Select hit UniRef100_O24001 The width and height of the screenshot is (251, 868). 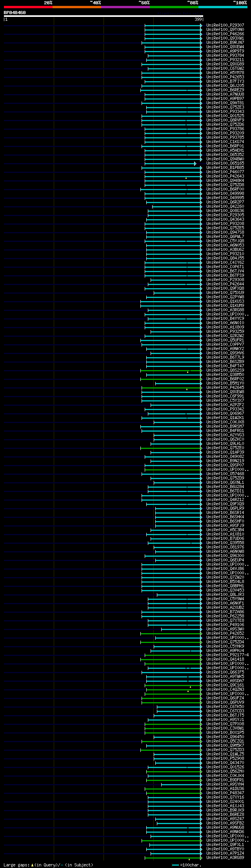click(x=225, y=801)
